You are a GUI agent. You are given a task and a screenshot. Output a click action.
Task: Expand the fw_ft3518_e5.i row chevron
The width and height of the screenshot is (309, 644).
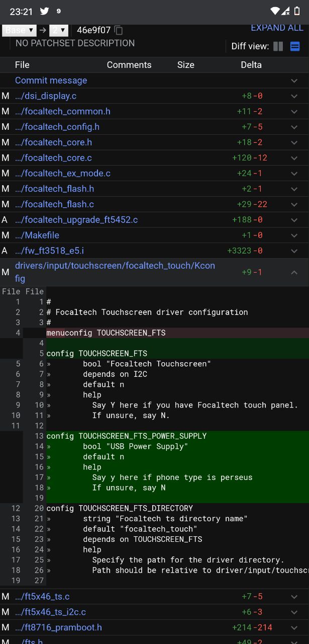click(x=294, y=251)
